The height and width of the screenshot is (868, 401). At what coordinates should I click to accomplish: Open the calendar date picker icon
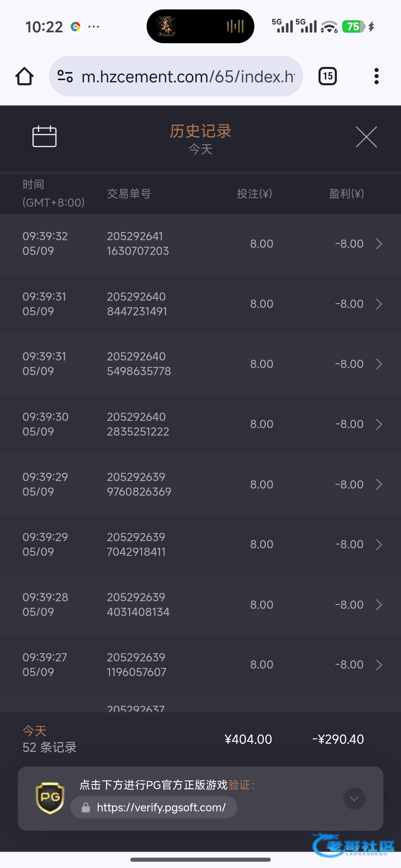click(x=44, y=137)
